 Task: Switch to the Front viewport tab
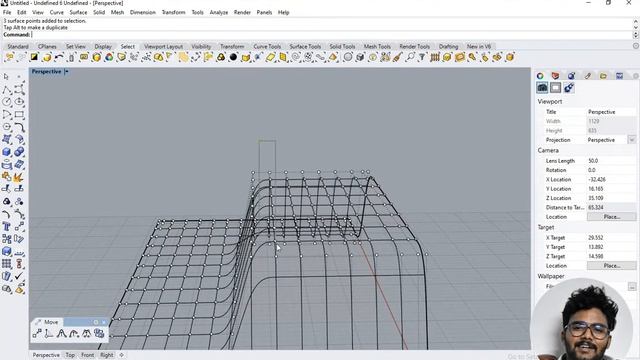(x=87, y=355)
